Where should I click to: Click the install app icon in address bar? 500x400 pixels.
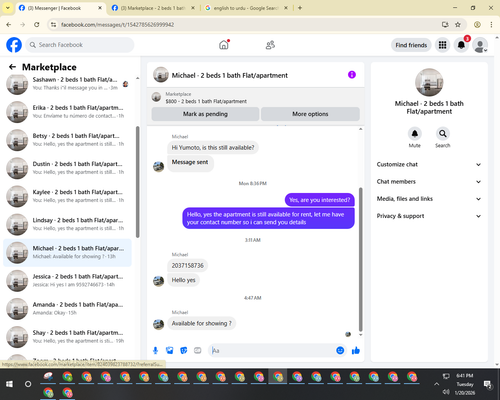coord(445,24)
